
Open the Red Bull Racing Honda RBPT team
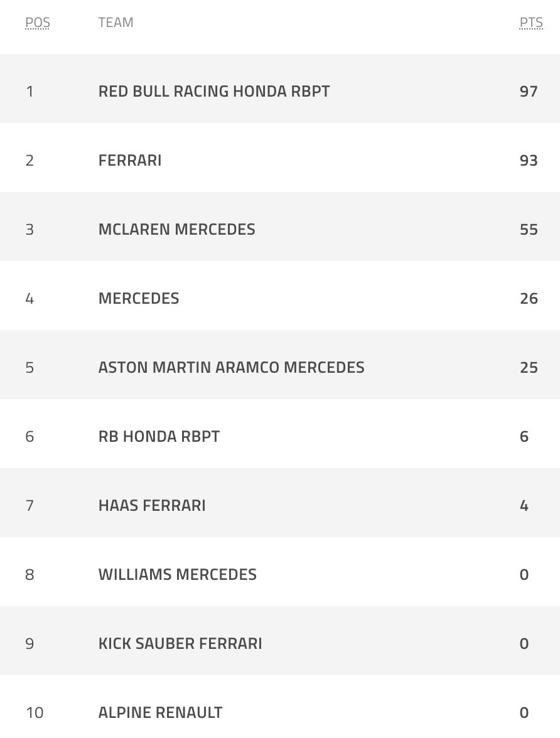point(214,92)
